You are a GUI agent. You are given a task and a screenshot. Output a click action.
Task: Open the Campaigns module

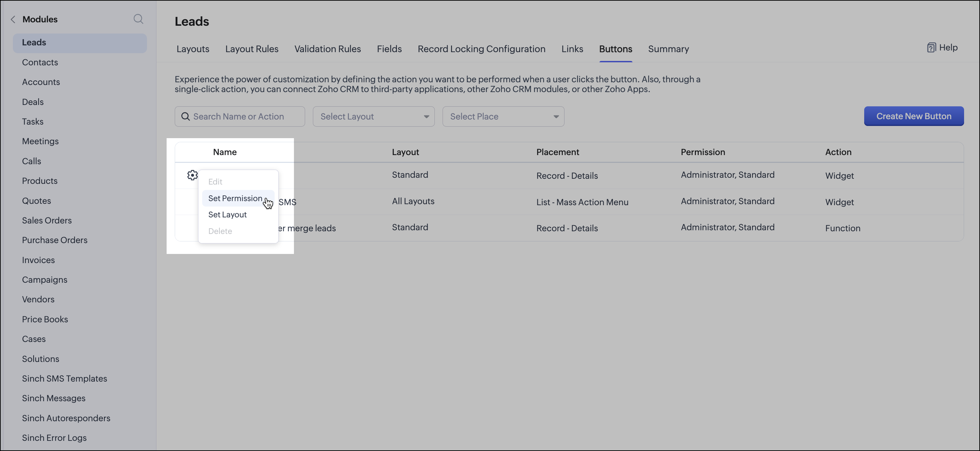pos(44,279)
